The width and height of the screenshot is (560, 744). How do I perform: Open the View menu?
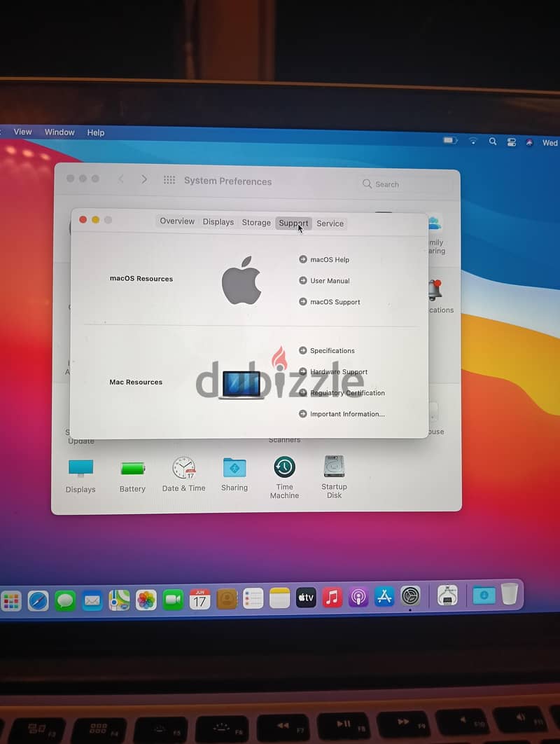pos(22,132)
